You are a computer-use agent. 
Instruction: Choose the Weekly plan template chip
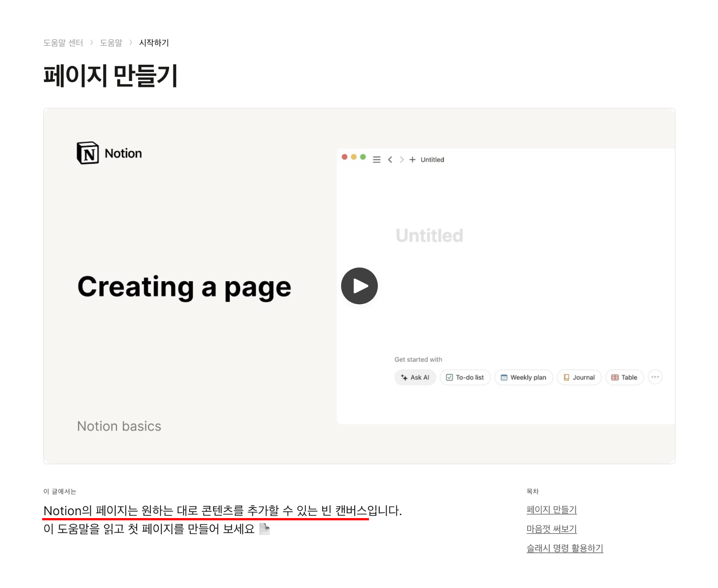pos(523,378)
